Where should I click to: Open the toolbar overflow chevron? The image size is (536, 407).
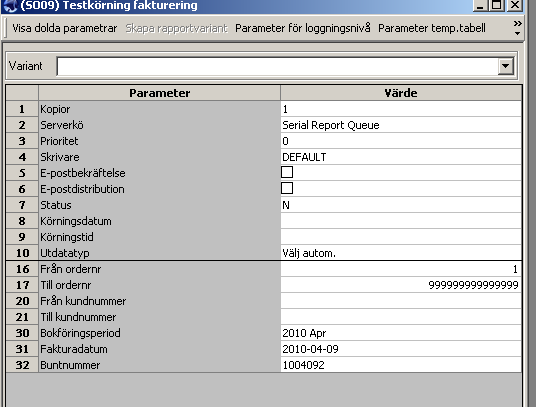[518, 28]
